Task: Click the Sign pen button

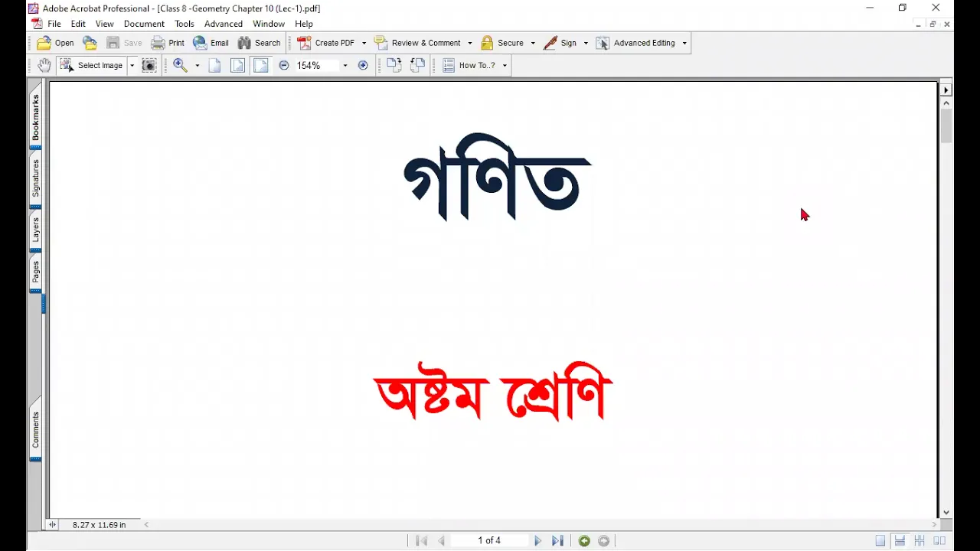Action: tap(560, 43)
